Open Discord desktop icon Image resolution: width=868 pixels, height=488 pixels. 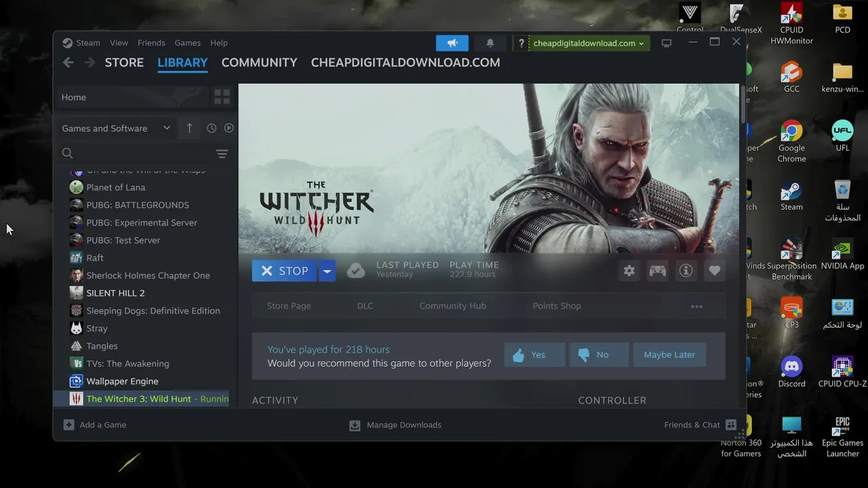pos(791,371)
